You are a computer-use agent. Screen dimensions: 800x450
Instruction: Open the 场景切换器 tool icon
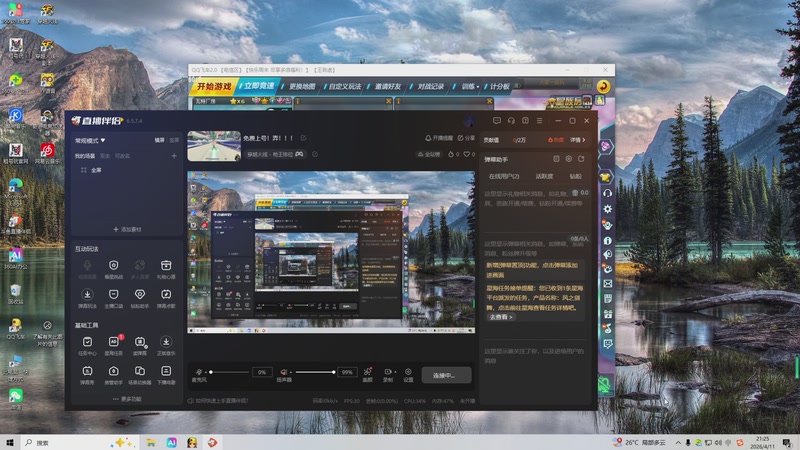[x=140, y=371]
